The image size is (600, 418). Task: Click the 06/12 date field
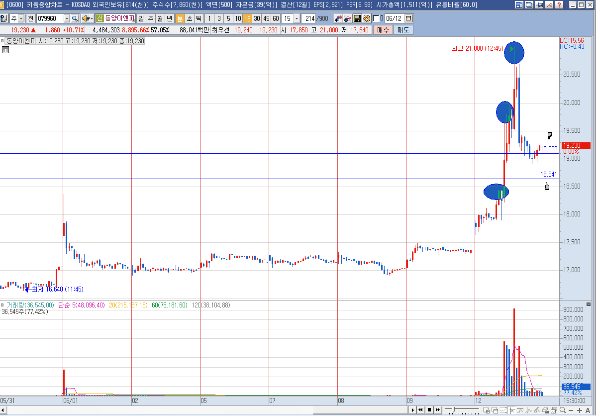394,18
